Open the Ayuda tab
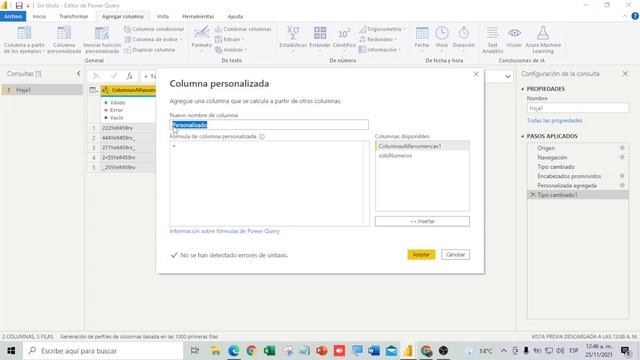 coord(235,16)
